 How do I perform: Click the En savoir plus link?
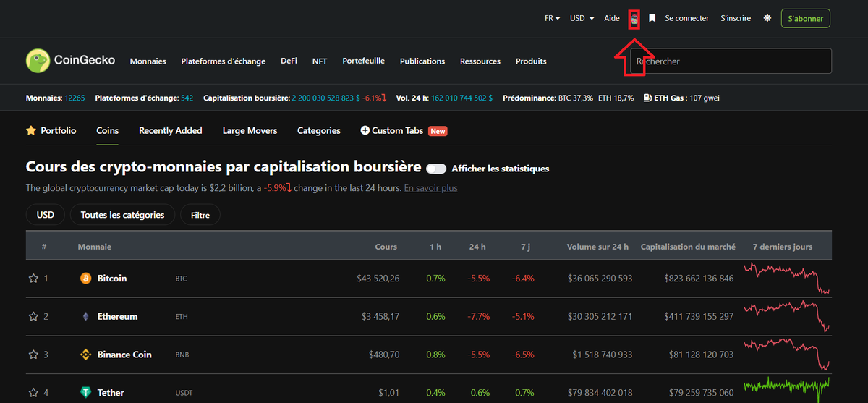431,188
